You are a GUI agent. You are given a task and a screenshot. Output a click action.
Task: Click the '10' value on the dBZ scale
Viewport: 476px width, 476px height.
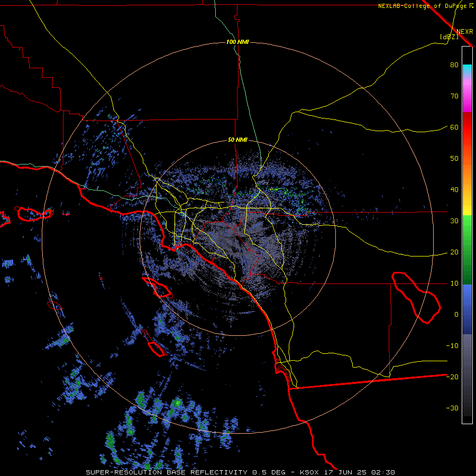pos(454,284)
